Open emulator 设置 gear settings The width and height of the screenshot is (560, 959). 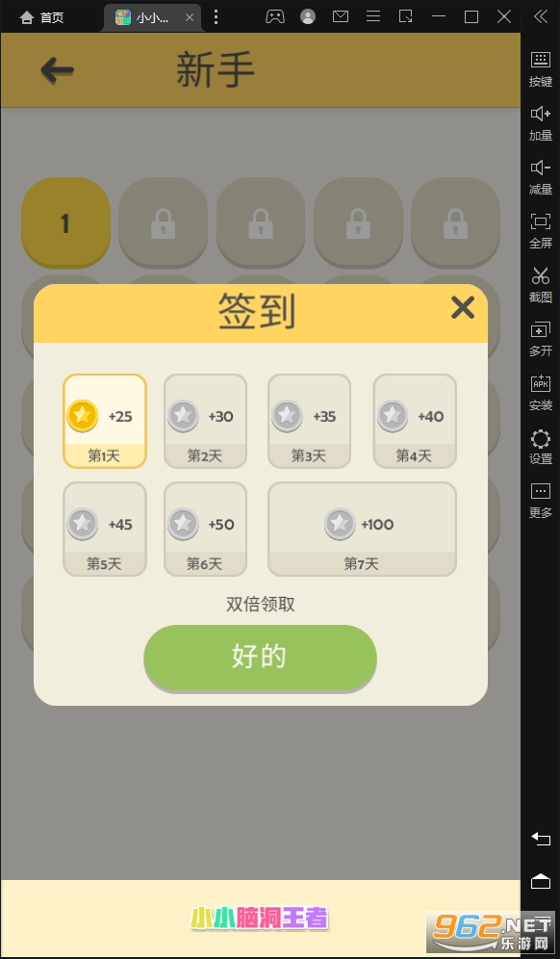(541, 446)
